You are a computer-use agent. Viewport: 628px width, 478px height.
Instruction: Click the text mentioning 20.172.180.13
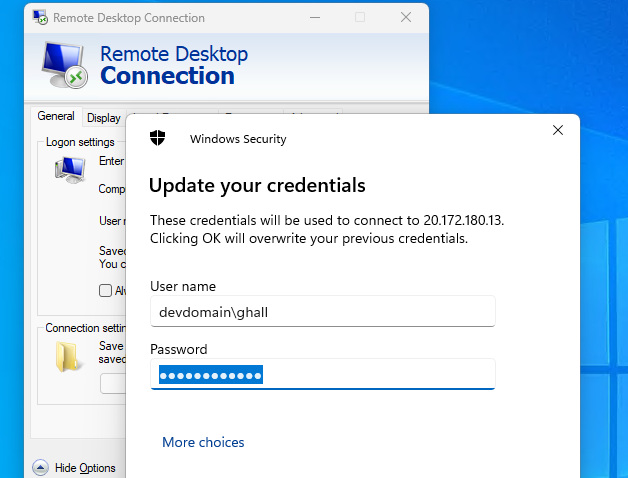coord(327,220)
